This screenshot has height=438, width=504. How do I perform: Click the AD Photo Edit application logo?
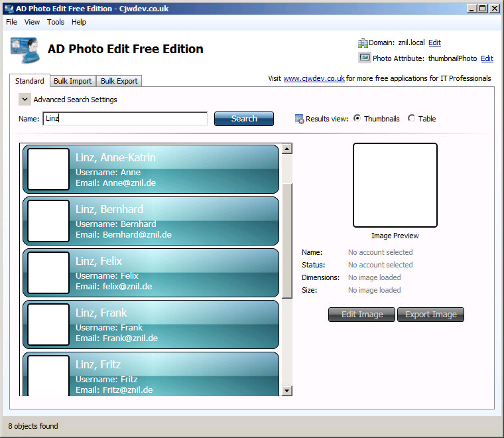[25, 50]
